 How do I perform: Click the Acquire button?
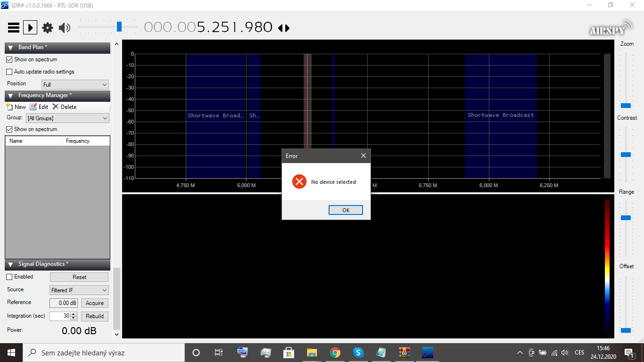[95, 303]
